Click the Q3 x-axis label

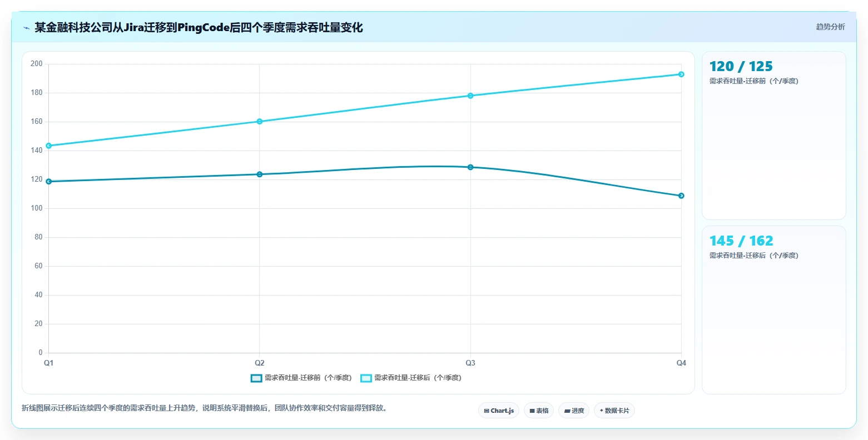(470, 363)
